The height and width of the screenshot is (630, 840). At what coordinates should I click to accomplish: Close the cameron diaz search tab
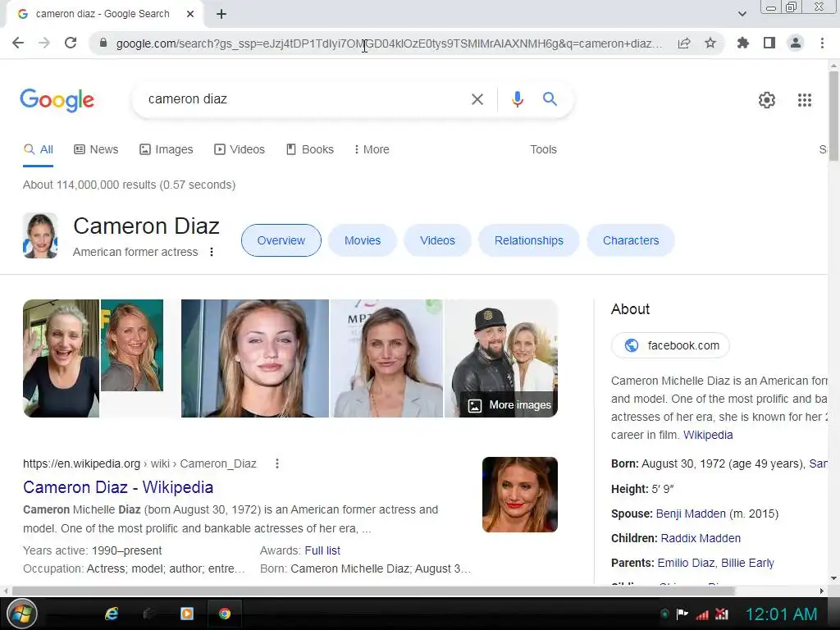tap(190, 14)
